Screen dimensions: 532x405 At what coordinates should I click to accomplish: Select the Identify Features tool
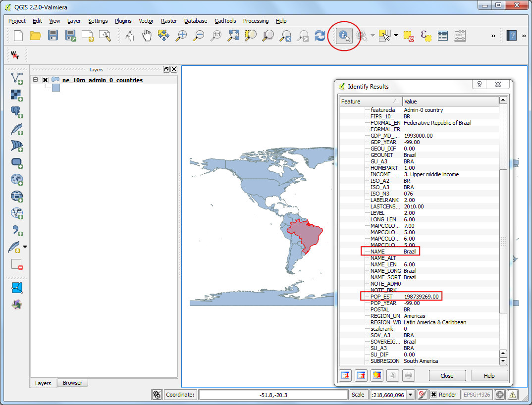pos(344,36)
